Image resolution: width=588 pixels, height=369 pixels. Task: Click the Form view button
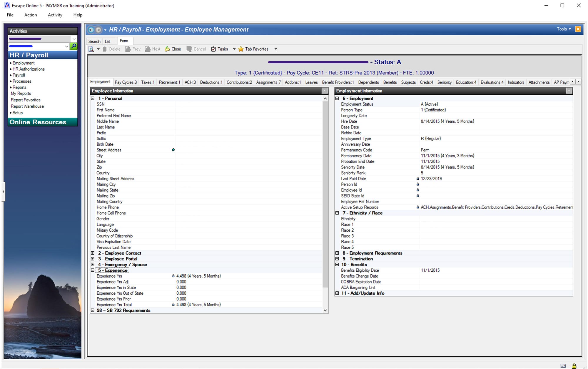(x=124, y=41)
